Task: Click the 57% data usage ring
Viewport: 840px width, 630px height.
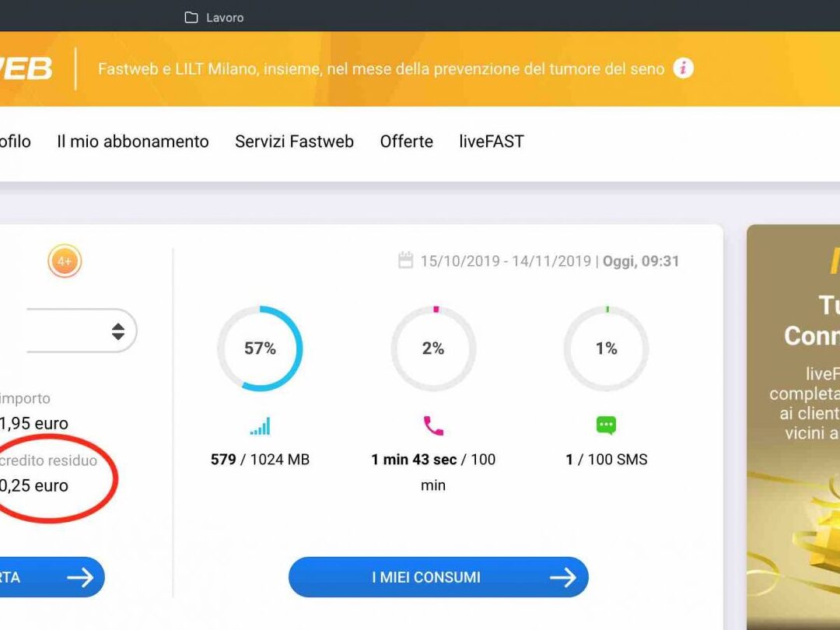Action: (260, 348)
